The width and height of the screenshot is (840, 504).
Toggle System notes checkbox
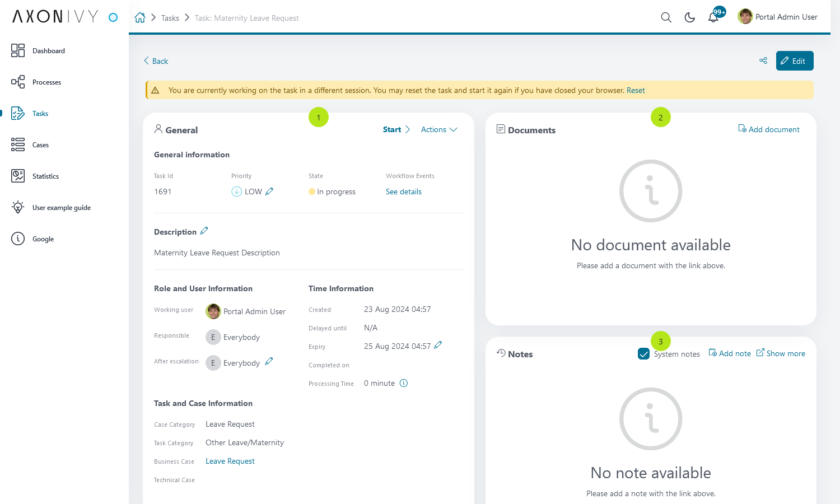click(x=643, y=354)
